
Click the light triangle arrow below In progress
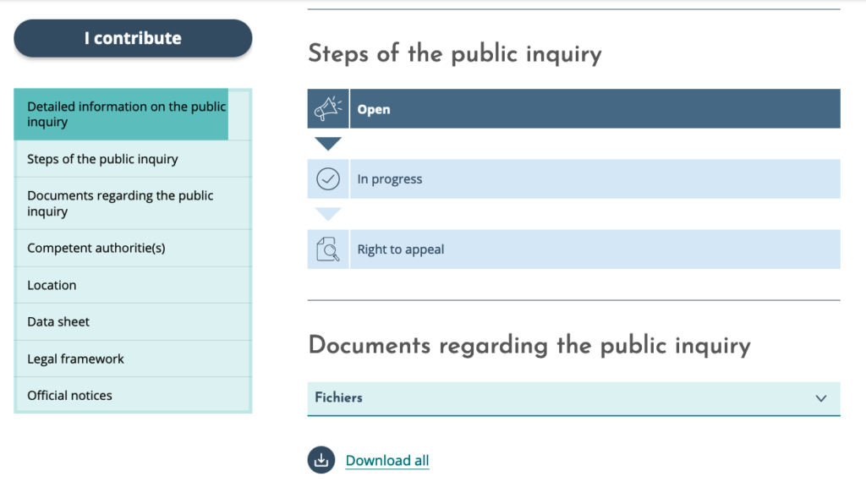[x=328, y=214]
